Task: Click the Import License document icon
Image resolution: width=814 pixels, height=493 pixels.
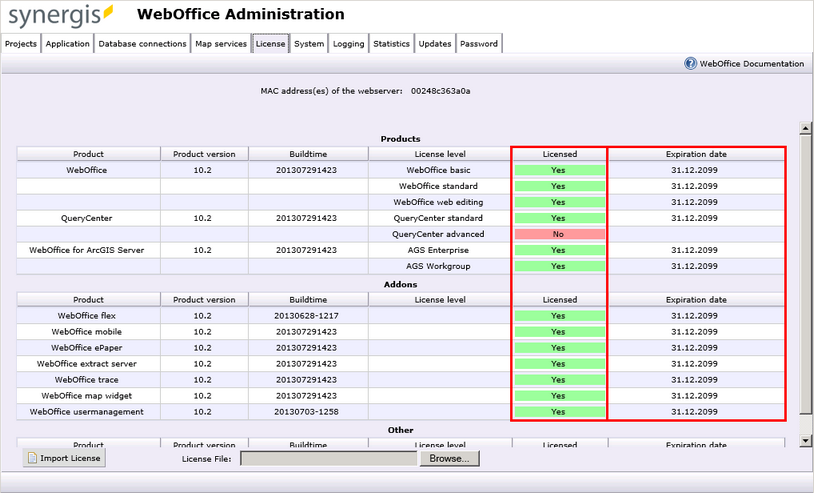Action: point(32,458)
